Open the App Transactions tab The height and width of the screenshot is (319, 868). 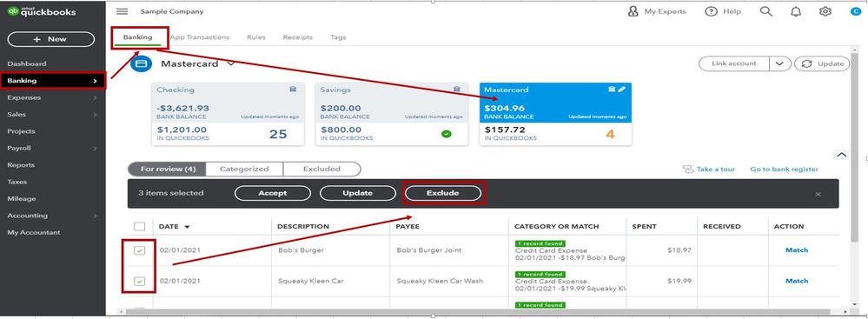[x=200, y=37]
